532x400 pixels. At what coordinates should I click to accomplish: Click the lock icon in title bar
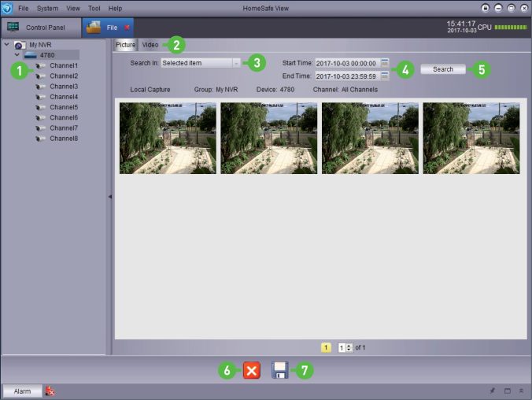(486, 7)
